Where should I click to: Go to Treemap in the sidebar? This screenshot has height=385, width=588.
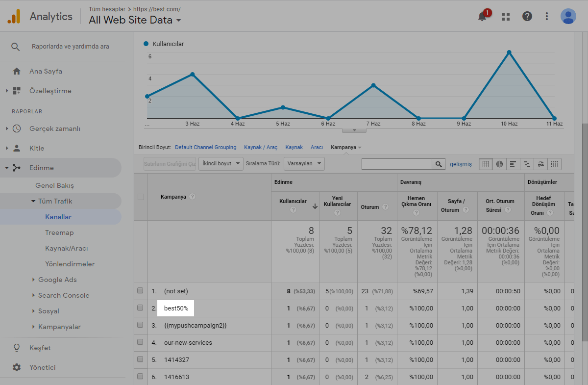59,232
